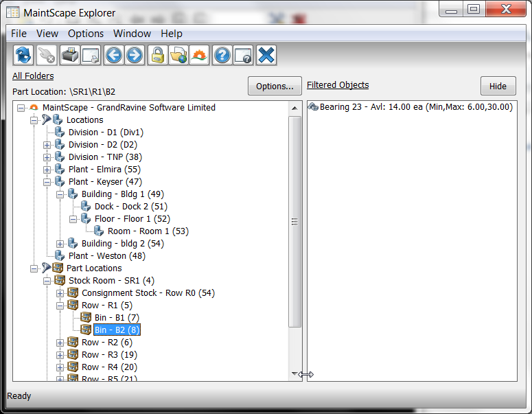Click the orange gear sunrise toolbar icon

pyautogui.click(x=199, y=55)
